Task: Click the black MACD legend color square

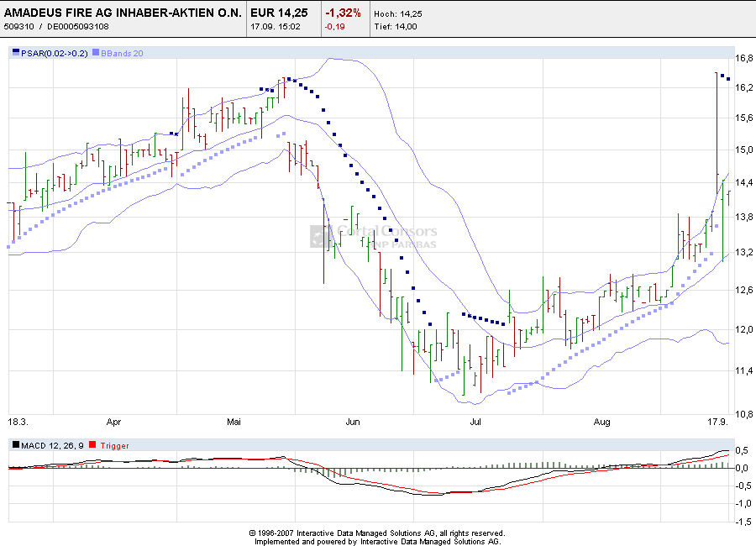Action: pos(16,444)
